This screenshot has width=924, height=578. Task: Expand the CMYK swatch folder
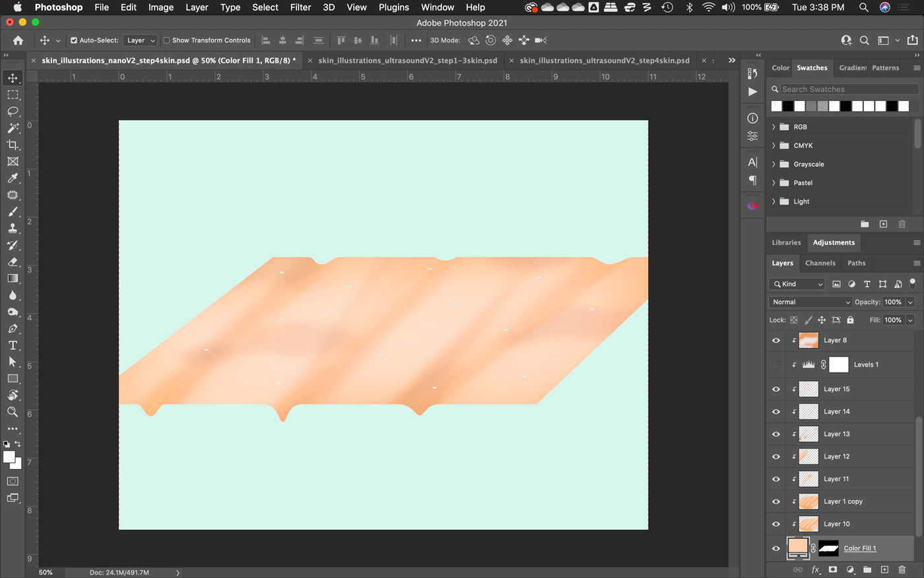pos(774,145)
